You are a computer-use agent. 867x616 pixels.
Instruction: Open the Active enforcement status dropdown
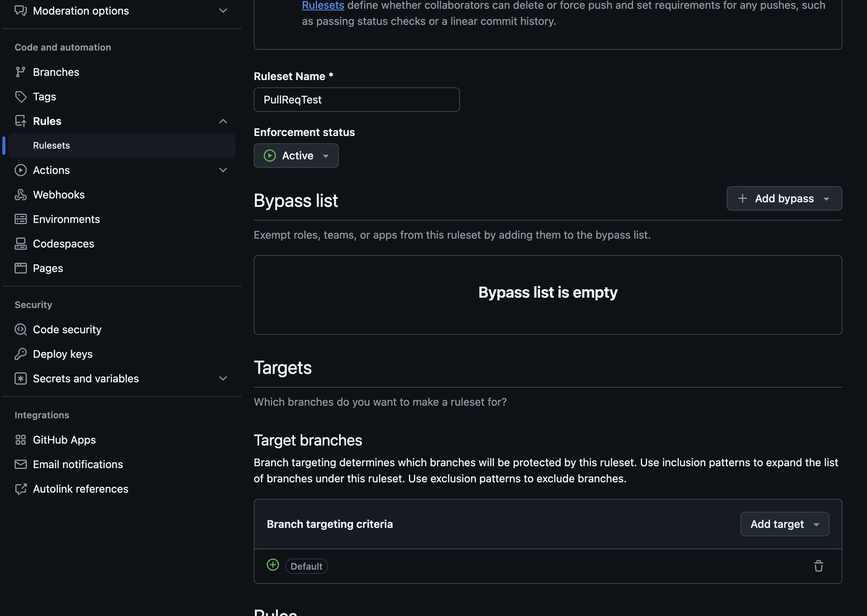(296, 156)
